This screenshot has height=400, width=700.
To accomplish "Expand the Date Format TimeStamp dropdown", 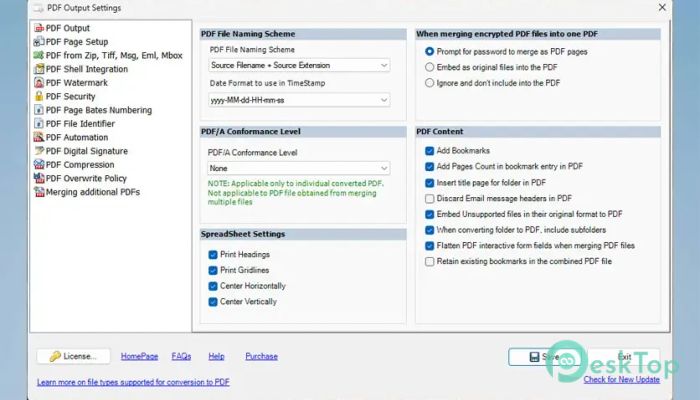I will pyautogui.click(x=299, y=100).
